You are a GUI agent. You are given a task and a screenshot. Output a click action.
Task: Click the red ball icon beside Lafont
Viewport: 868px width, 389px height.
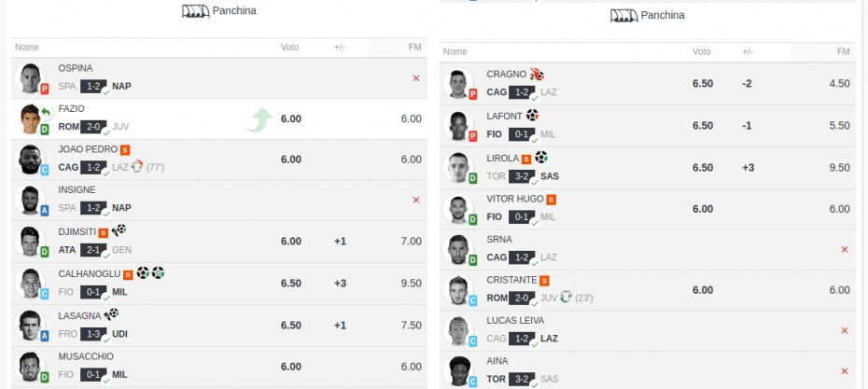click(532, 116)
